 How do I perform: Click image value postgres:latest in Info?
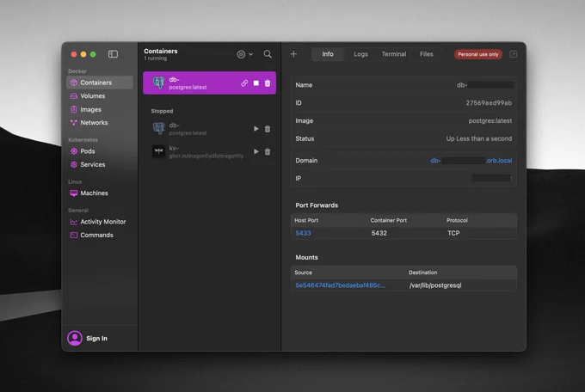click(490, 121)
